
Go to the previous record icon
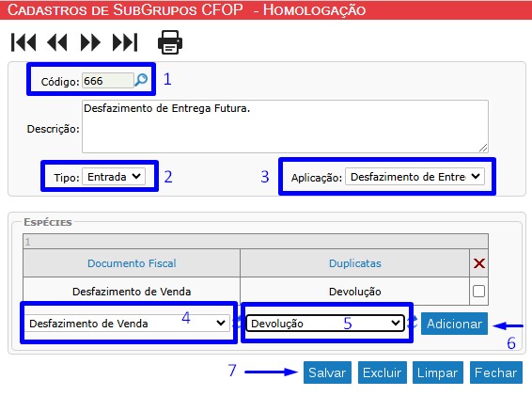(x=56, y=42)
